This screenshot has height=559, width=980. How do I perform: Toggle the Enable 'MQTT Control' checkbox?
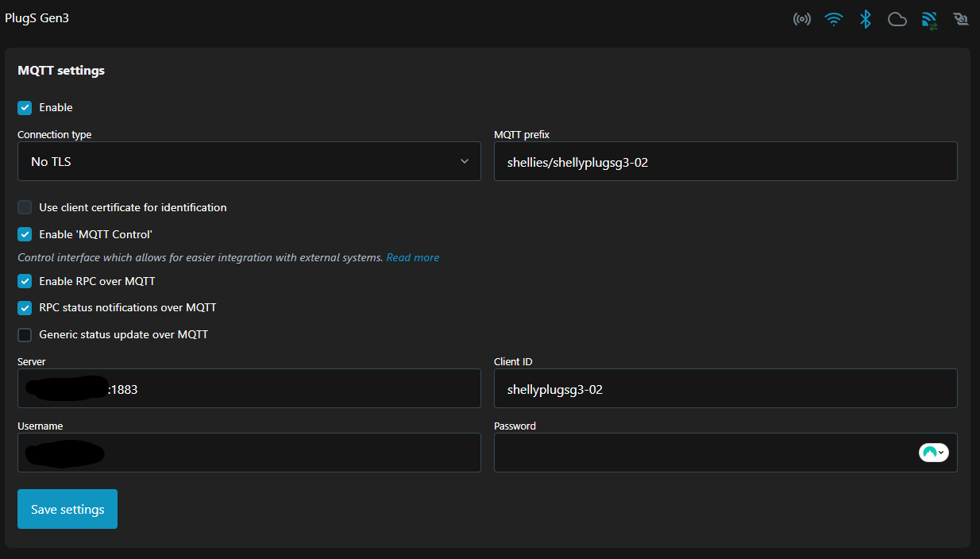[25, 235]
